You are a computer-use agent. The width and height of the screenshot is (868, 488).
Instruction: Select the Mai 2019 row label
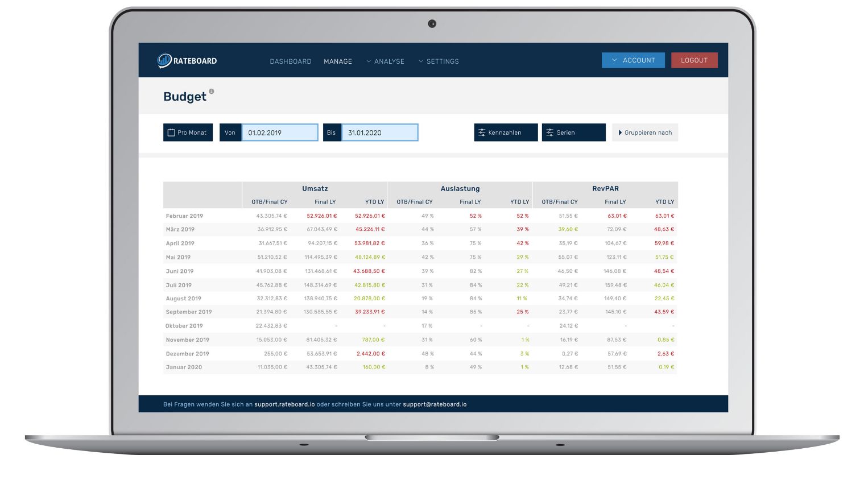[178, 257]
